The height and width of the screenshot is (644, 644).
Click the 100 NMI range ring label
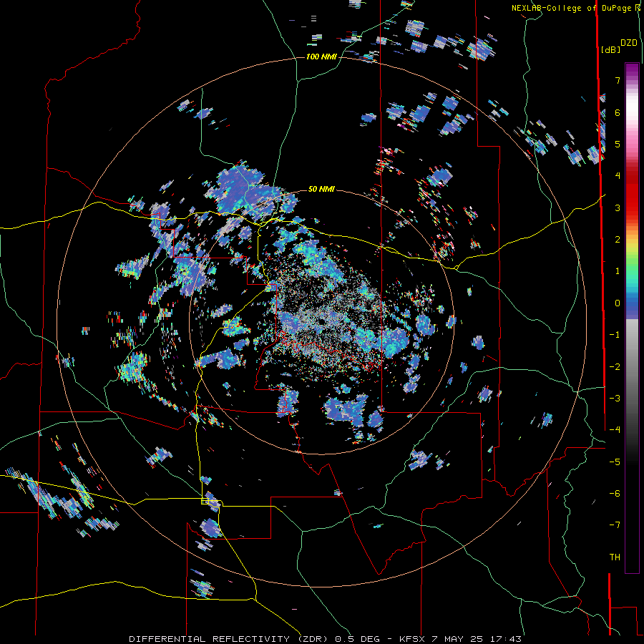(x=321, y=57)
